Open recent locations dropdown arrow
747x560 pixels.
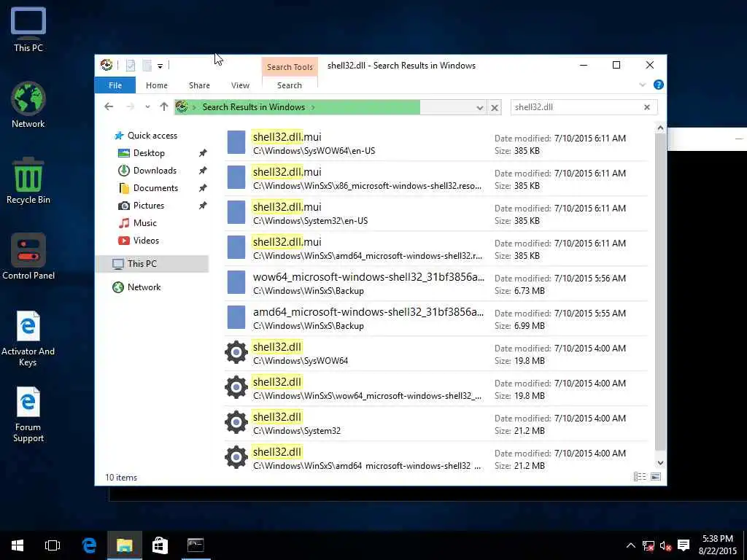coord(147,106)
